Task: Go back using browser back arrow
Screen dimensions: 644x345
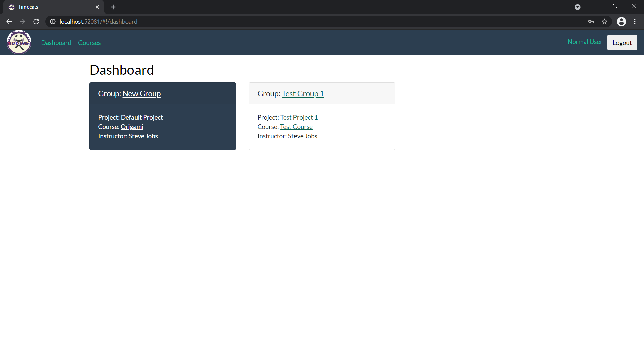Action: click(9, 22)
